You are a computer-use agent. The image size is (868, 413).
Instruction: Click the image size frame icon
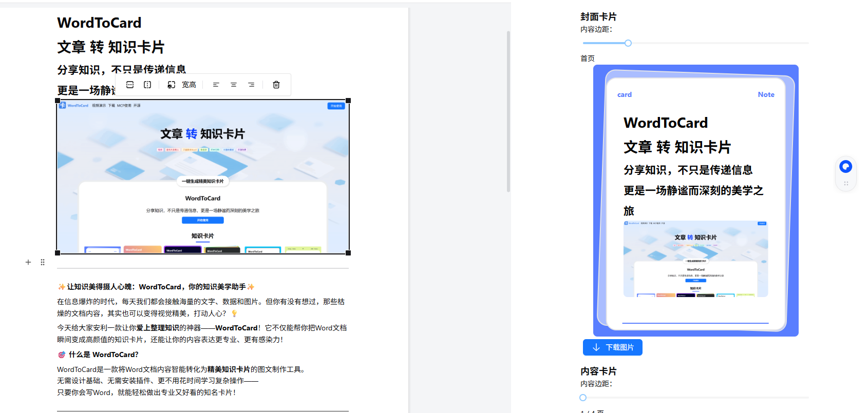click(172, 85)
